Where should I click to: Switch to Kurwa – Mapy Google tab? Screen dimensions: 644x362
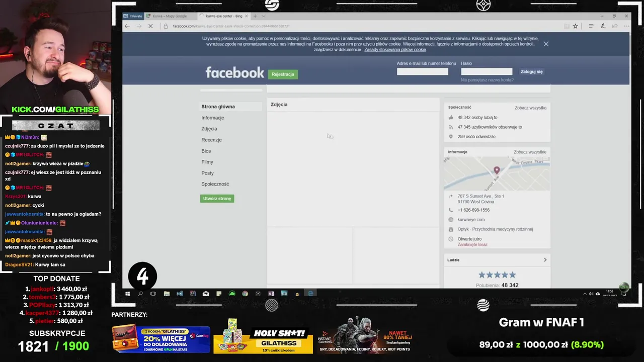(x=170, y=16)
